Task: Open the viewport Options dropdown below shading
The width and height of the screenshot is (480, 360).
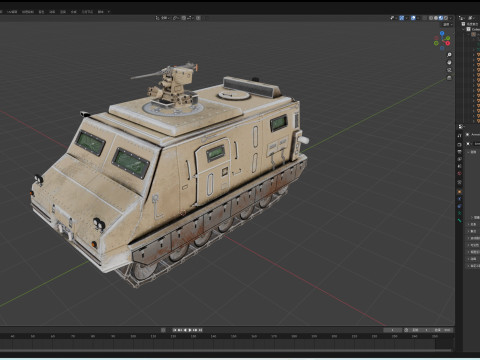Action: click(x=447, y=25)
